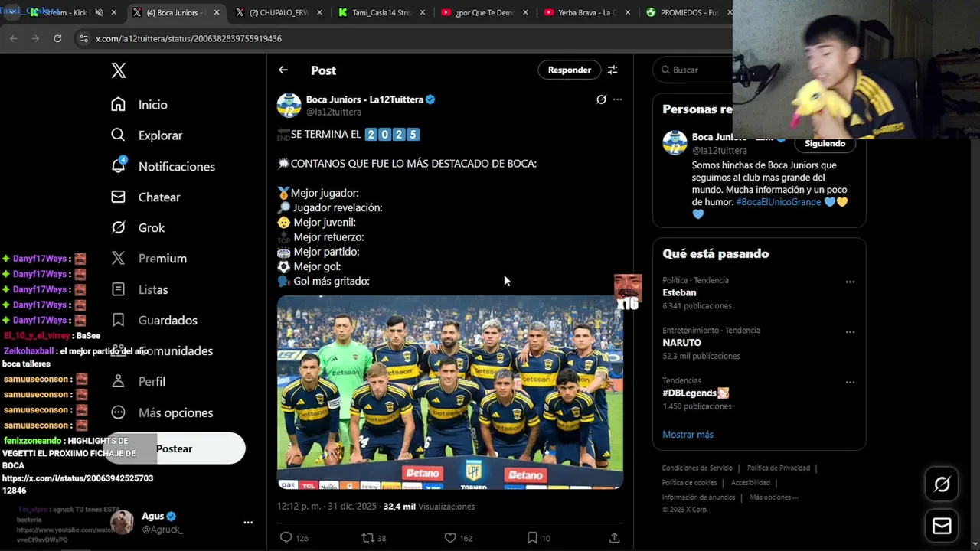This screenshot has height=551, width=980.
Task: Open more options for Esteban trend
Action: point(850,282)
